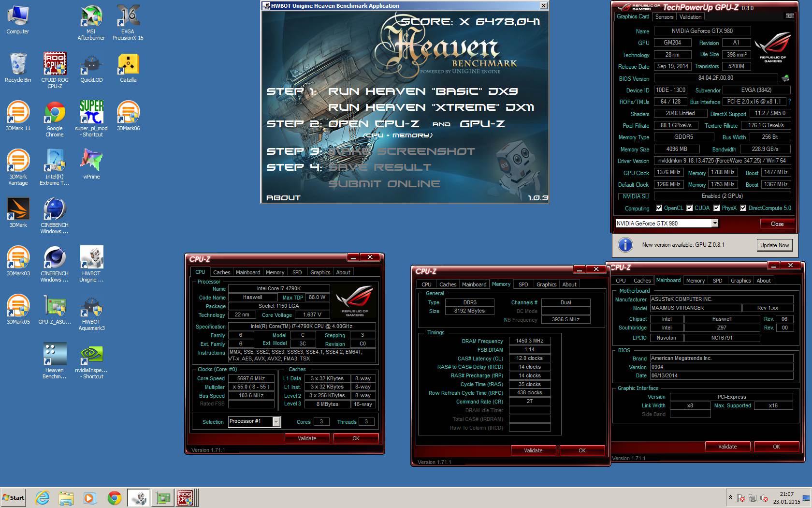Viewport: 812px width, 508px height.
Task: Open Google Chrome desktop shortcut
Action: point(55,119)
